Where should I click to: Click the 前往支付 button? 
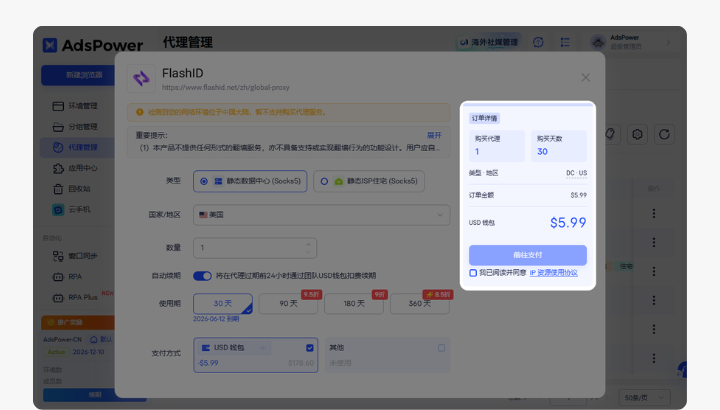(x=528, y=255)
